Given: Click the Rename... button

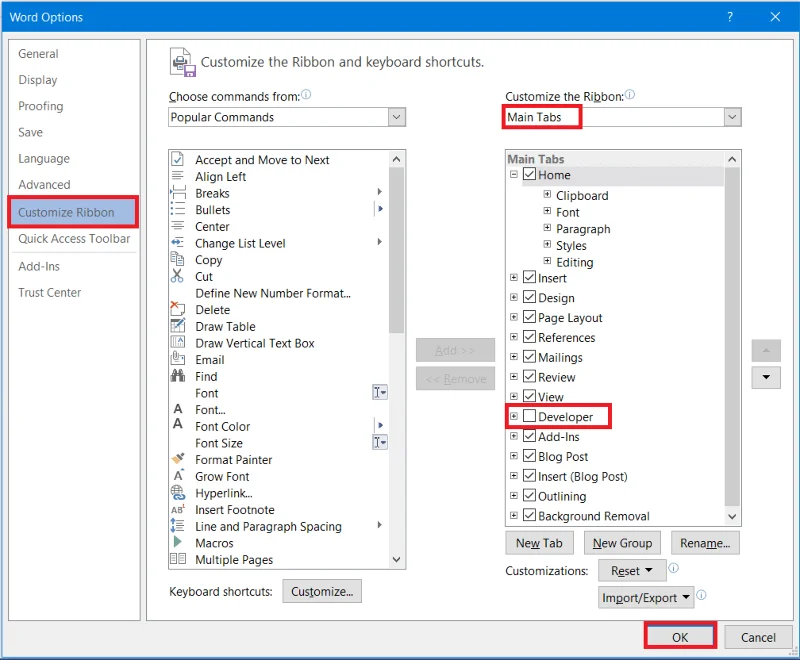Looking at the screenshot, I should [x=705, y=543].
